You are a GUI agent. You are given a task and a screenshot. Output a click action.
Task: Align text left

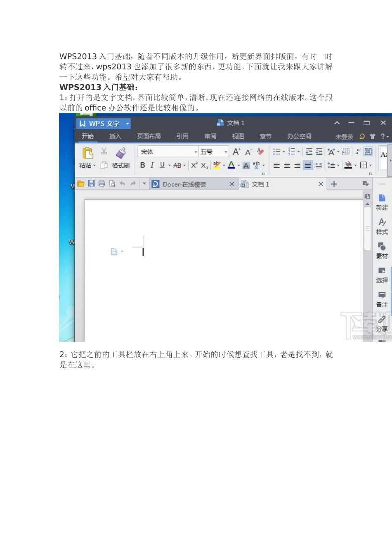[x=276, y=165]
